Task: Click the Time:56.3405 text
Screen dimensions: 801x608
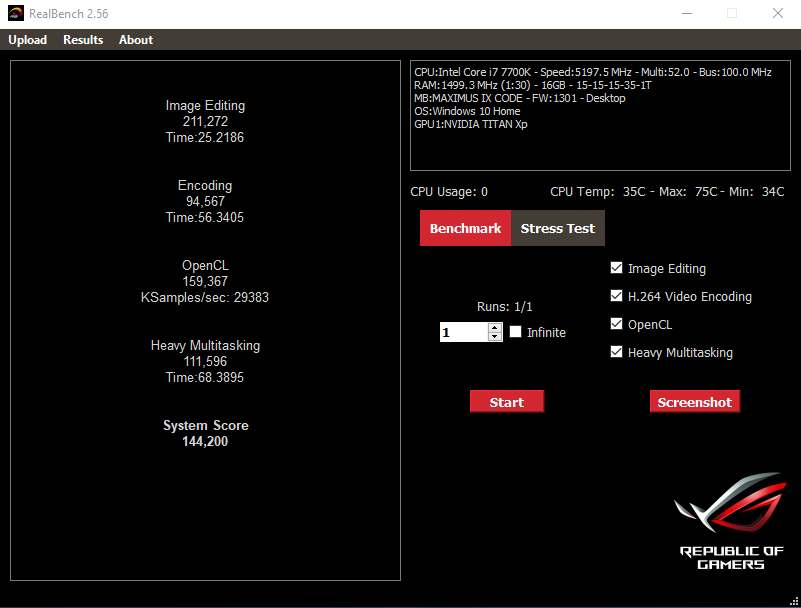Action: pos(205,218)
